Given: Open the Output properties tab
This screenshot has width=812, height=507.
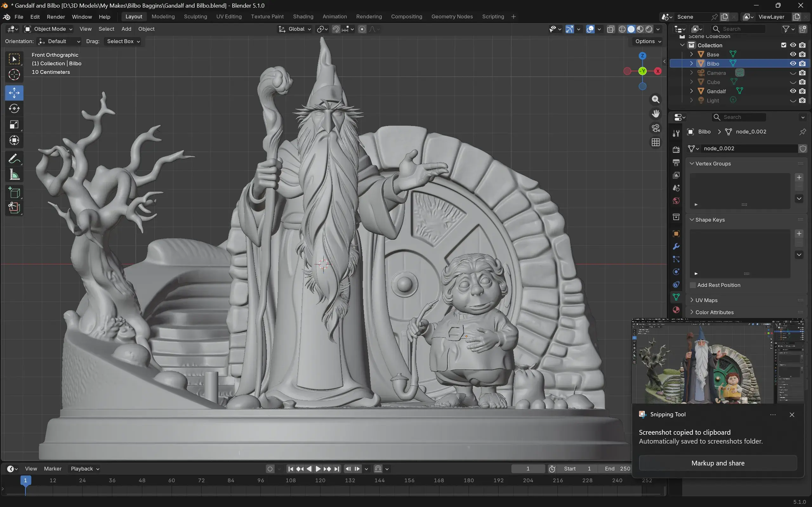Looking at the screenshot, I should tap(676, 163).
